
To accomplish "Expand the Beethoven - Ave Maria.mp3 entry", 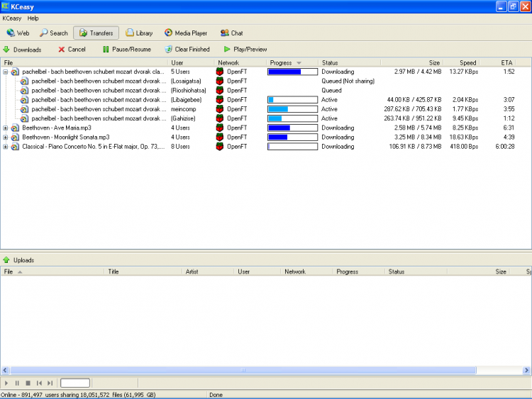I will (x=6, y=128).
